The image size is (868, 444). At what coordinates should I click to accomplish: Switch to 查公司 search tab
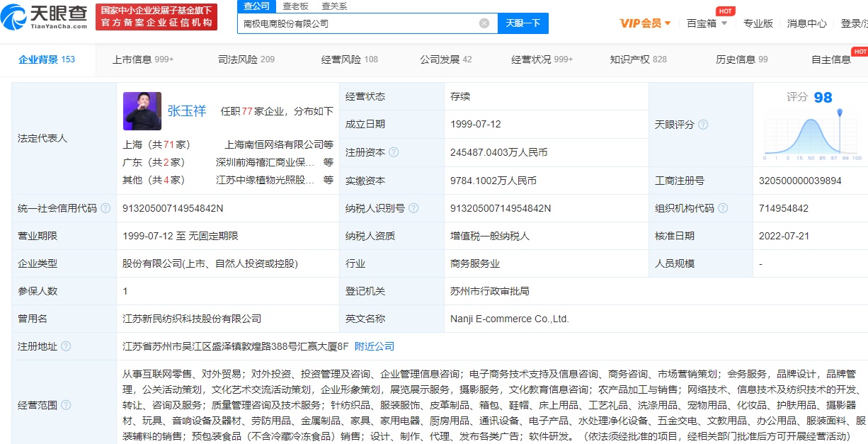click(256, 6)
